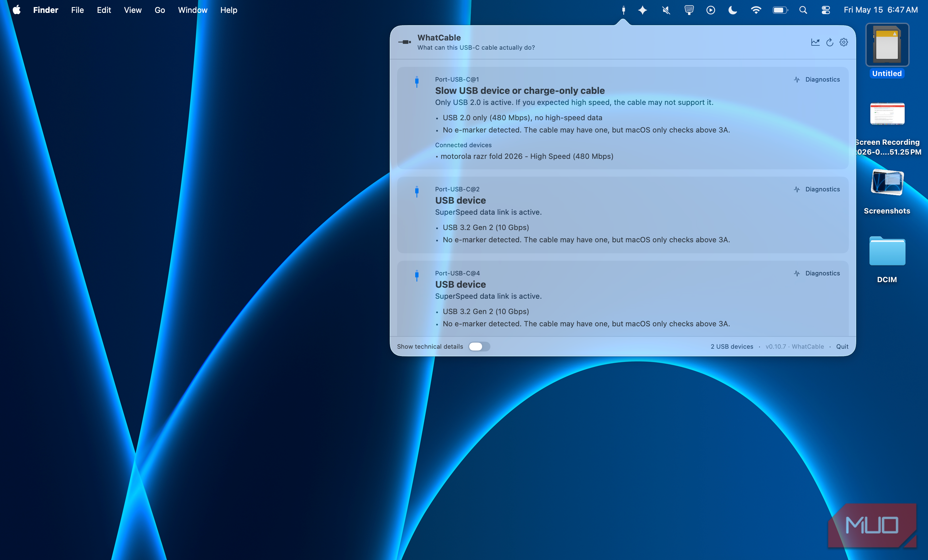This screenshot has width=928, height=560.
Task: Select the Screenshots stack on desktop
Action: point(887,192)
